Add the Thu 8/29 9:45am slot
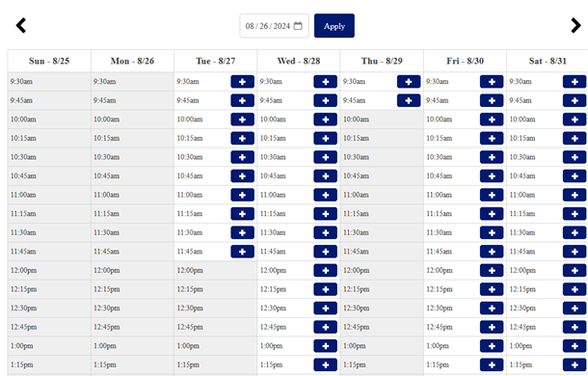 pyautogui.click(x=409, y=100)
